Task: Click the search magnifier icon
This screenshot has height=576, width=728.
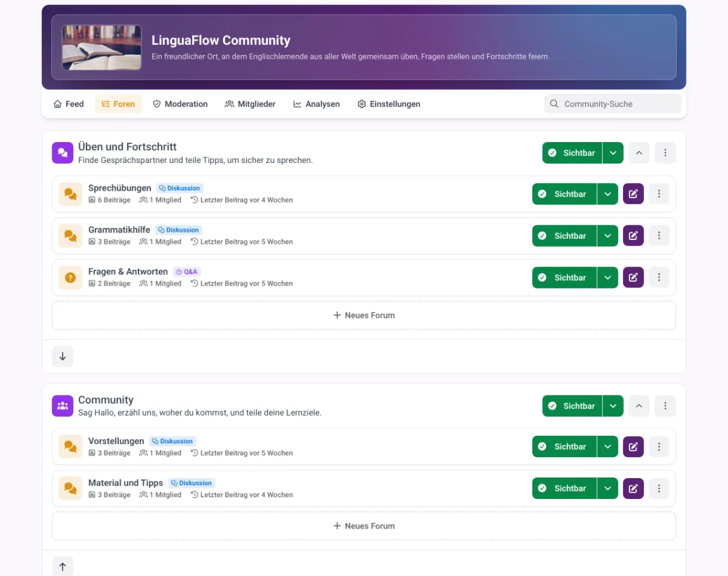Action: (x=554, y=104)
